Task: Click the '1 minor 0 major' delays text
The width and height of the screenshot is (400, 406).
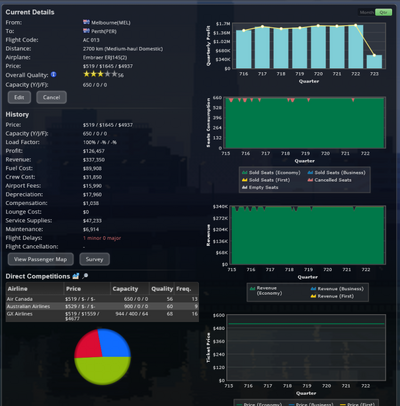Action: (102, 238)
